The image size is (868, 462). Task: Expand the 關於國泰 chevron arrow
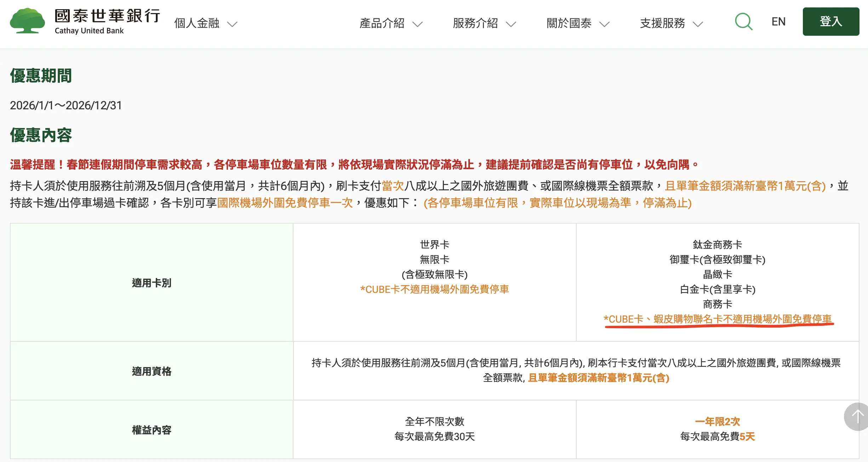(604, 24)
